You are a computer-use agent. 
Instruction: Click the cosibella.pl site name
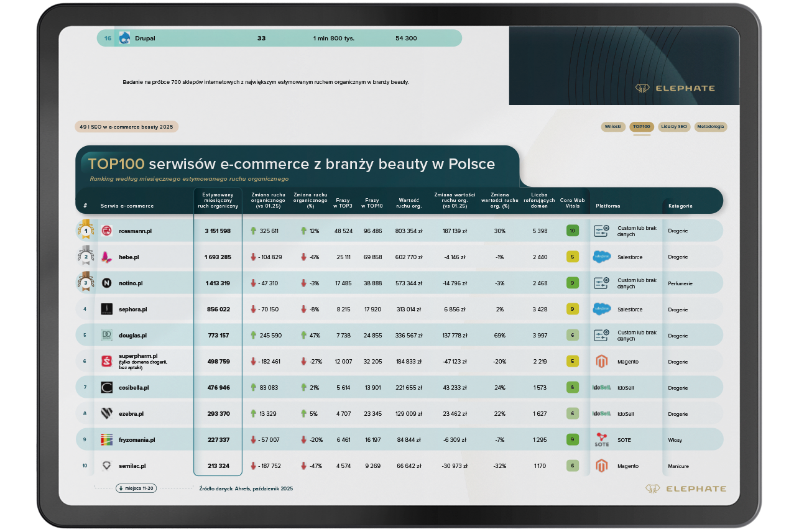point(134,388)
